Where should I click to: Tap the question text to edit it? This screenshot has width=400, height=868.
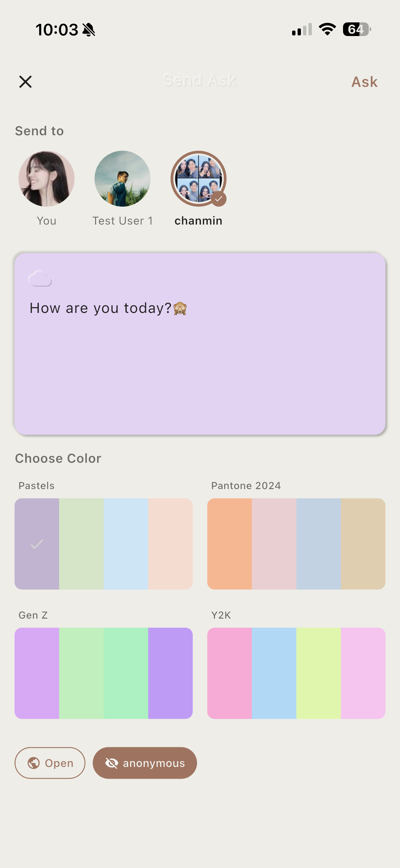point(108,308)
